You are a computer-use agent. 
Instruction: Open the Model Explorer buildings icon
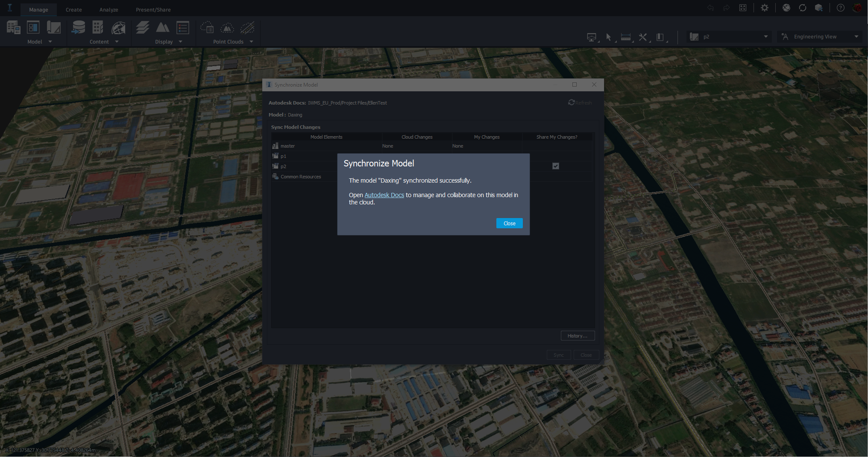tap(13, 28)
